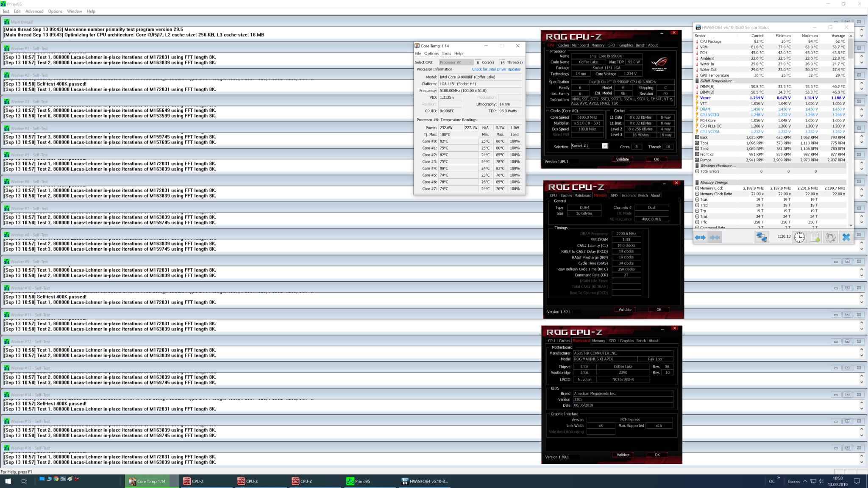Click Vcore sensor row icon in HWiNFO

pyautogui.click(x=697, y=98)
